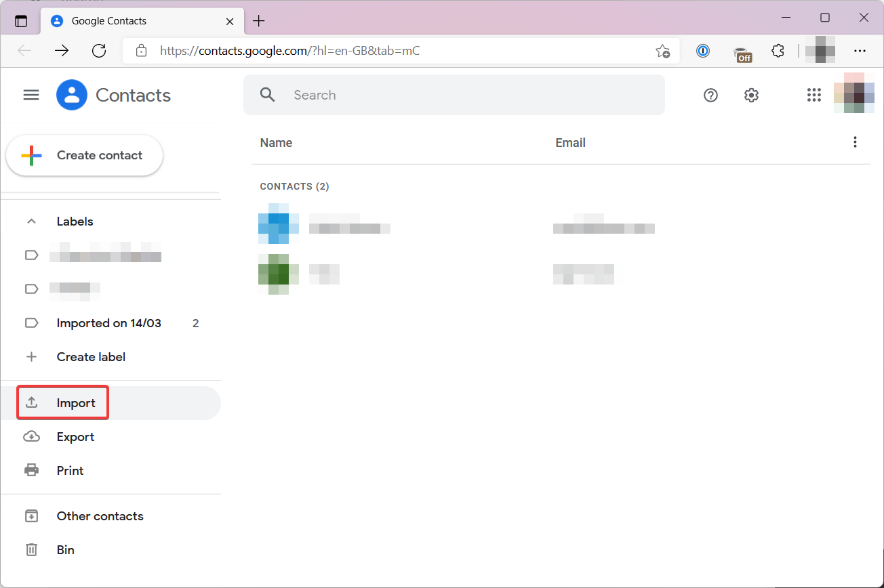
Task: Open the tab actions menu icon
Action: (x=21, y=21)
